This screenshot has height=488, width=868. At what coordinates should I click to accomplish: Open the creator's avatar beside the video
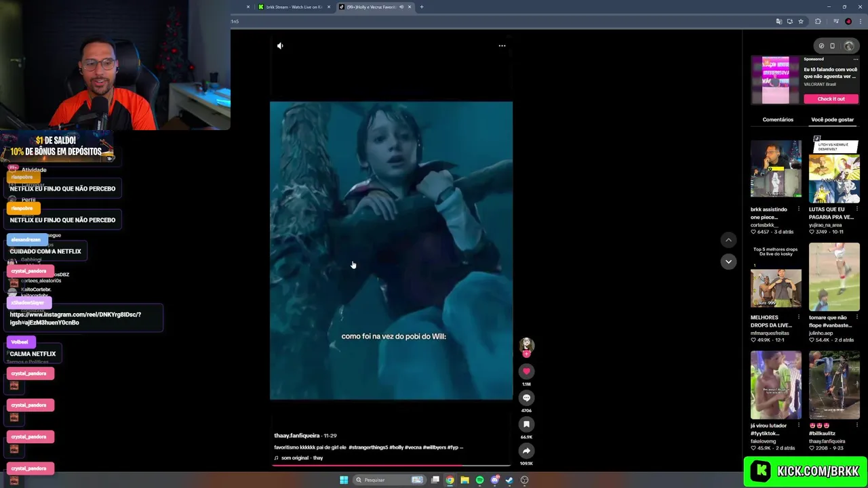tap(527, 345)
